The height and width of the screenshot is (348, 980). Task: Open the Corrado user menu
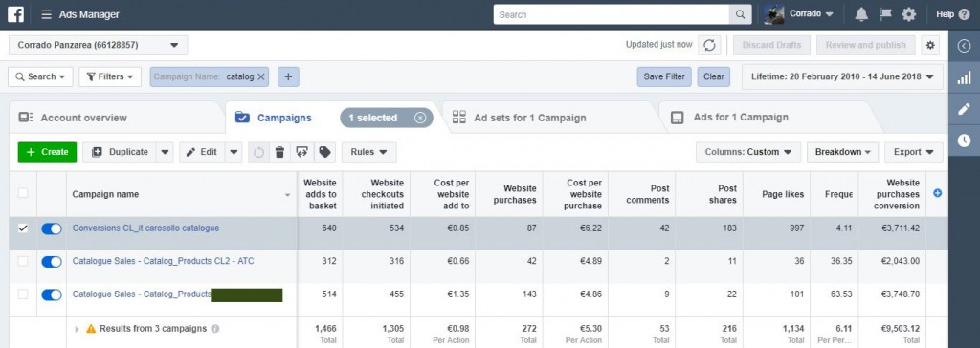click(x=812, y=14)
